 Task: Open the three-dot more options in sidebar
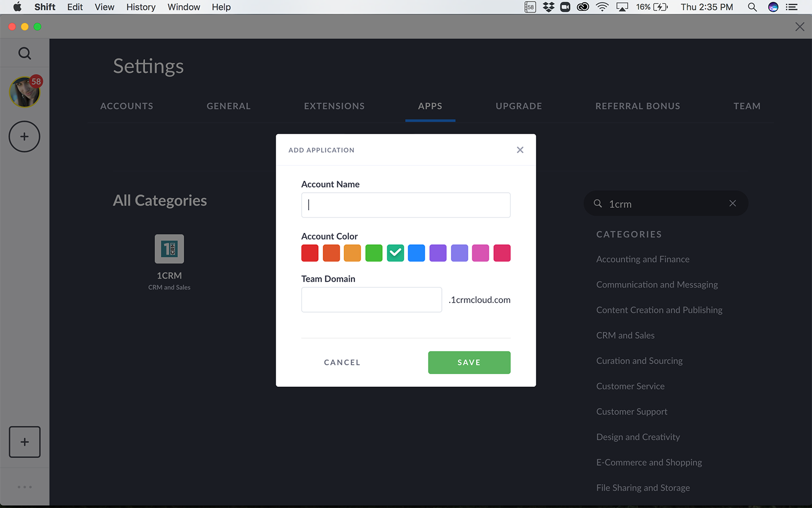tap(24, 487)
